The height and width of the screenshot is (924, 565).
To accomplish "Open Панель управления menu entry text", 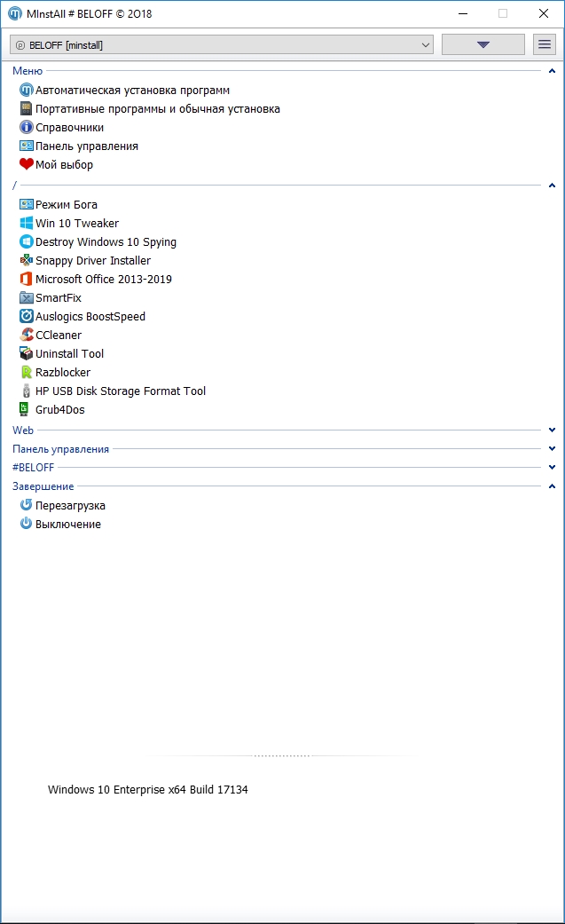I will click(87, 146).
